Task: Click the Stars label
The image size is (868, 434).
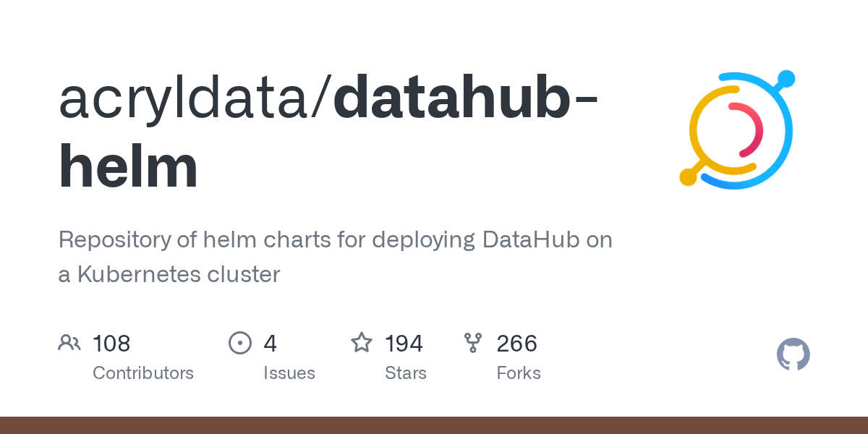Action: coord(405,373)
